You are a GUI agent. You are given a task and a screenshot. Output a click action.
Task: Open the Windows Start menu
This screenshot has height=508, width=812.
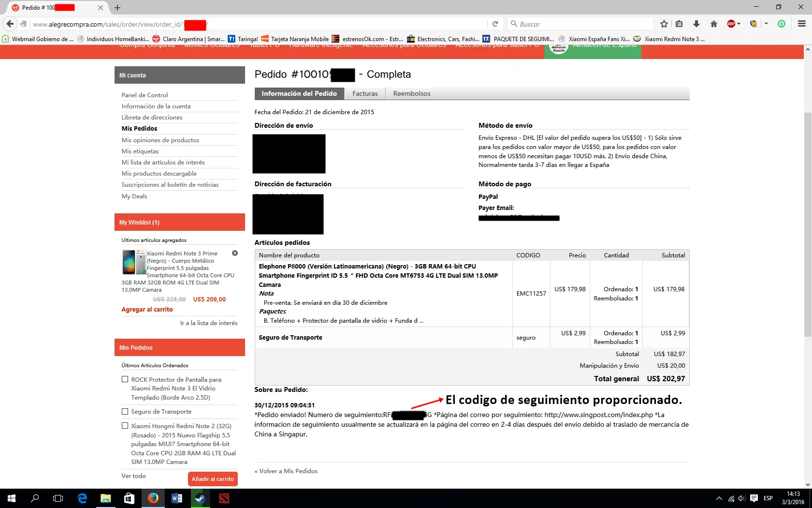(12, 498)
